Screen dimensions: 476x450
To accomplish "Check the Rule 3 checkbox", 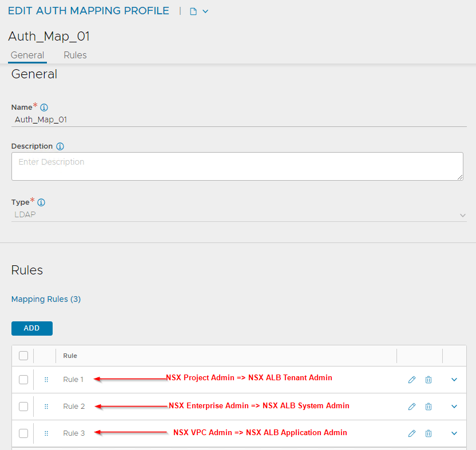I will [x=23, y=433].
